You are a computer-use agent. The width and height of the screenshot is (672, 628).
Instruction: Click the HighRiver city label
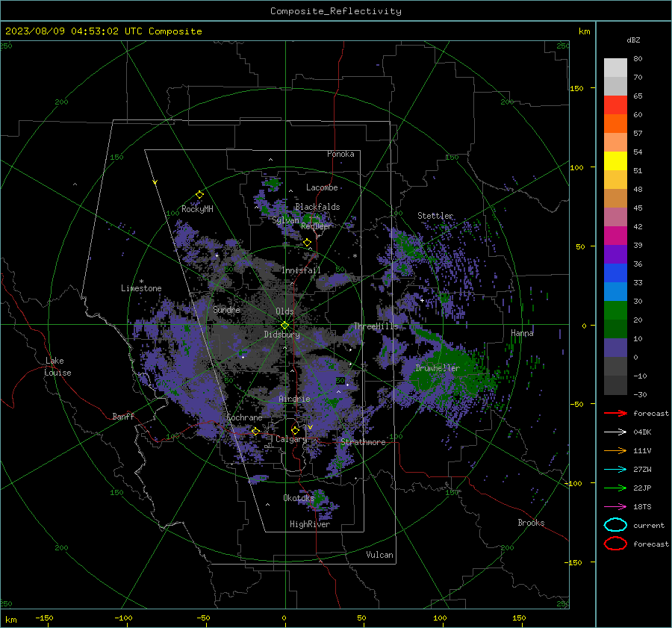coord(310,524)
